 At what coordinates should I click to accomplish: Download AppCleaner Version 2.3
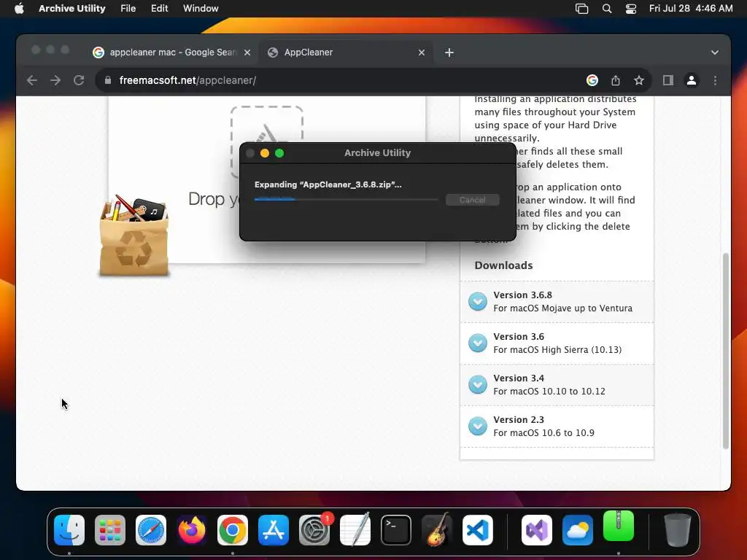tap(557, 426)
